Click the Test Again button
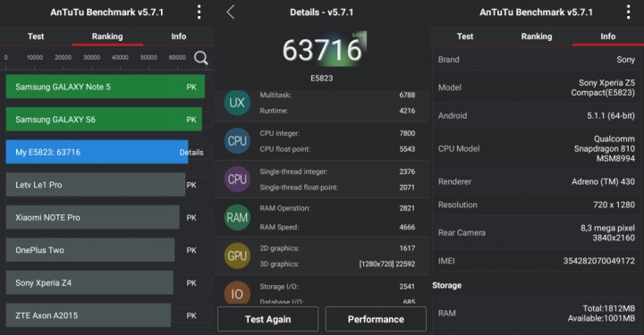The image size is (644, 335). [267, 319]
